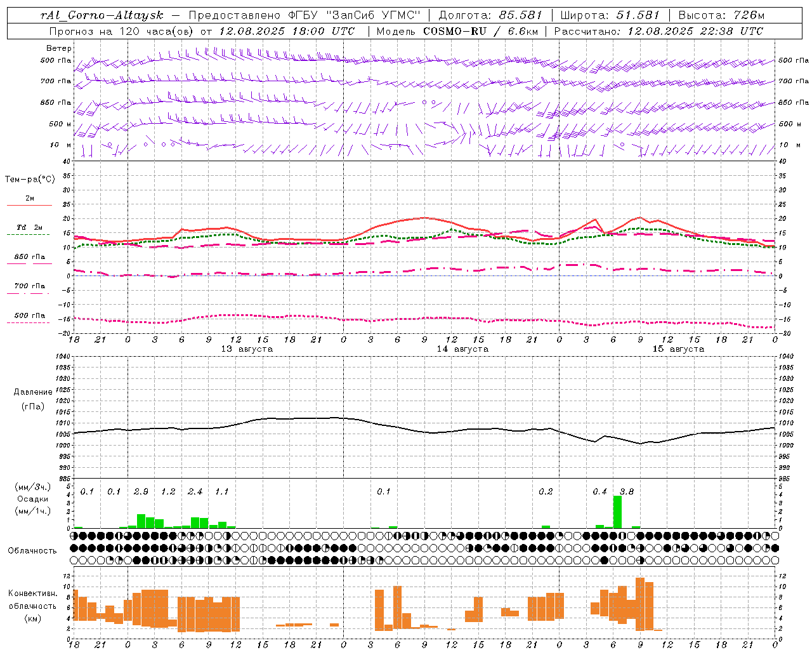Click the tallest green precipitation bar under 3.8
The image size is (812, 650).
(x=617, y=512)
